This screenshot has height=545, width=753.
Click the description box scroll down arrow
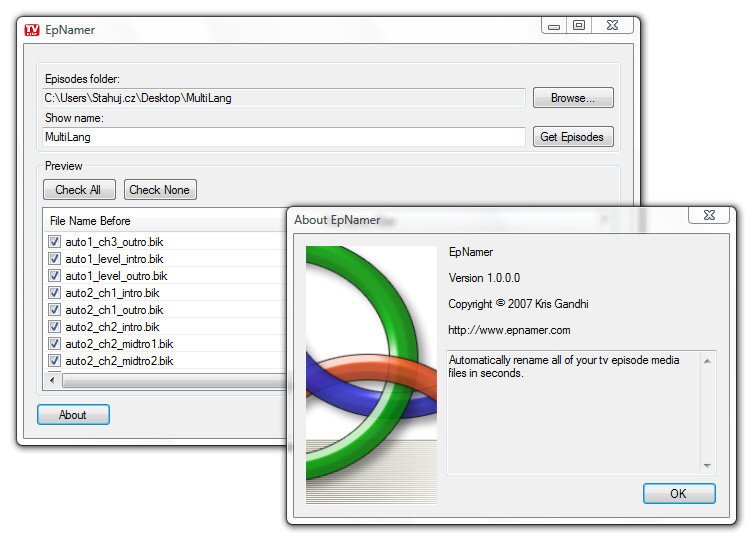[707, 465]
